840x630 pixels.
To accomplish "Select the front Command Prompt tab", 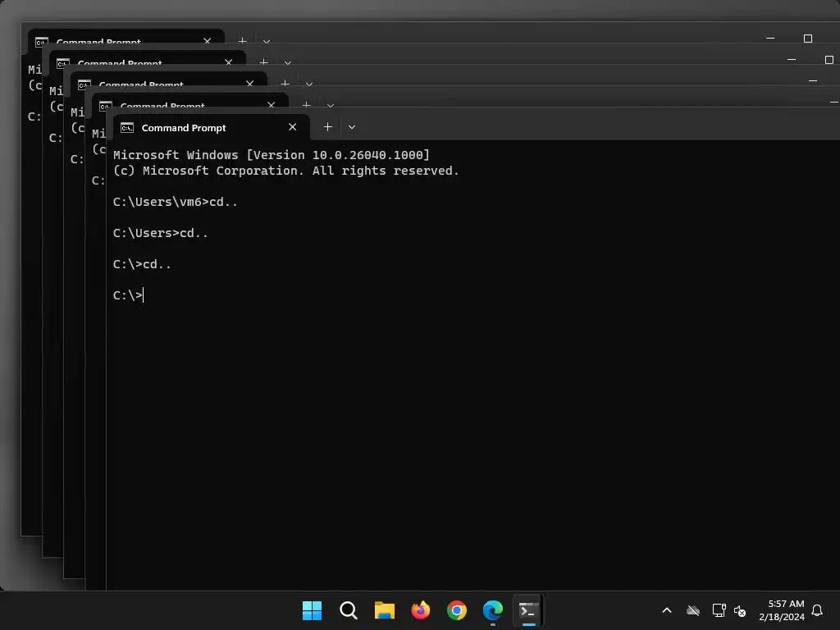I will tap(212, 127).
